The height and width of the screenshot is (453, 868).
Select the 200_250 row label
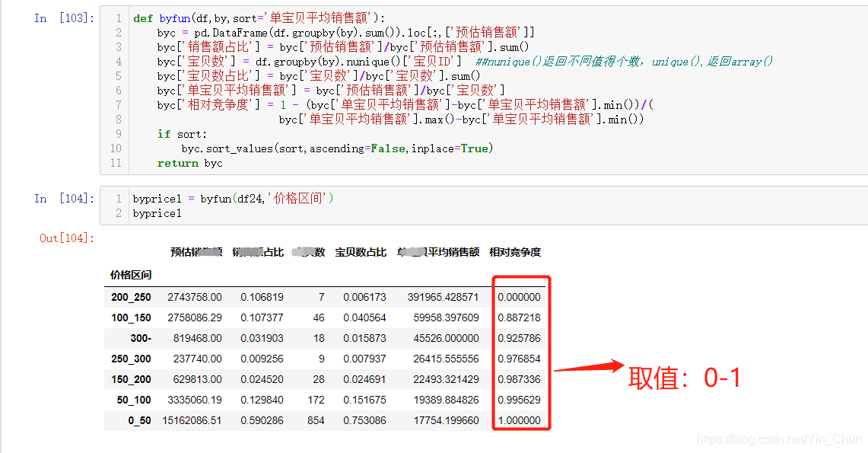(131, 297)
